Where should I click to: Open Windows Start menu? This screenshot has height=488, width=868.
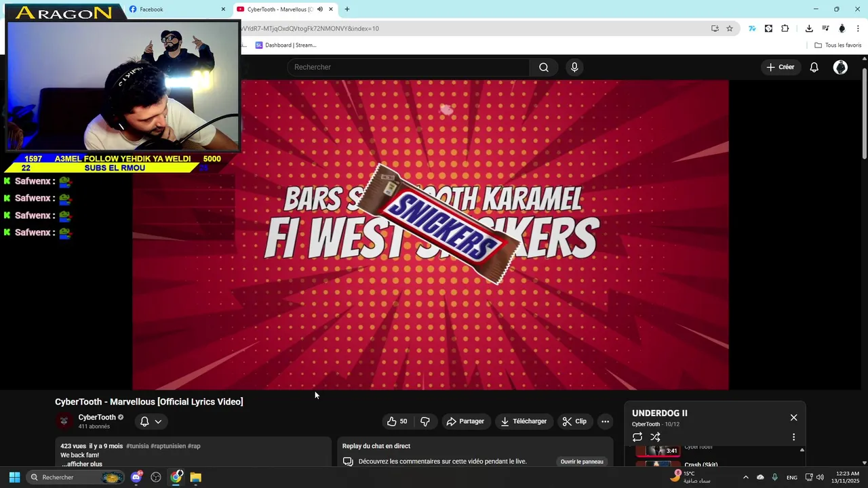click(14, 477)
